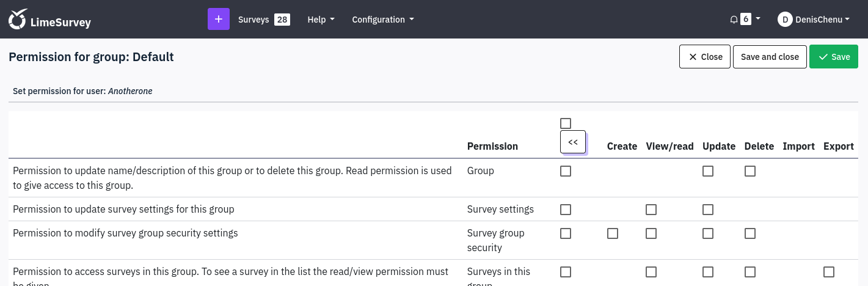Enable Create for Survey group security
The image size is (868, 286).
coord(613,233)
